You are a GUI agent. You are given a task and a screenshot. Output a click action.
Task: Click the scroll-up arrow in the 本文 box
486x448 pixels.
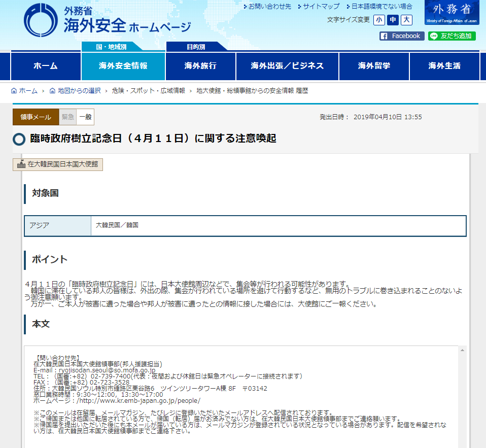(x=462, y=350)
